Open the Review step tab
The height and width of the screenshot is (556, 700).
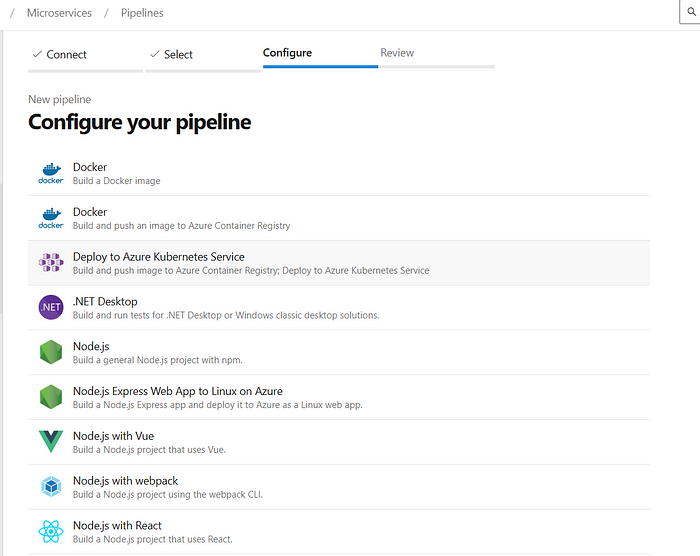click(397, 53)
